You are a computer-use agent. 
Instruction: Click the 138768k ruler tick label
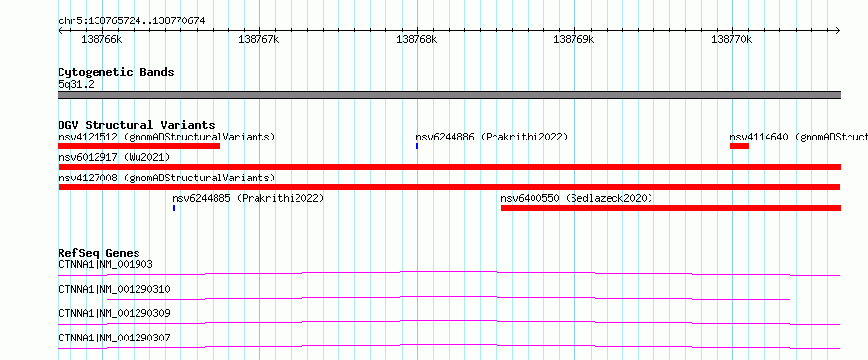pos(416,40)
